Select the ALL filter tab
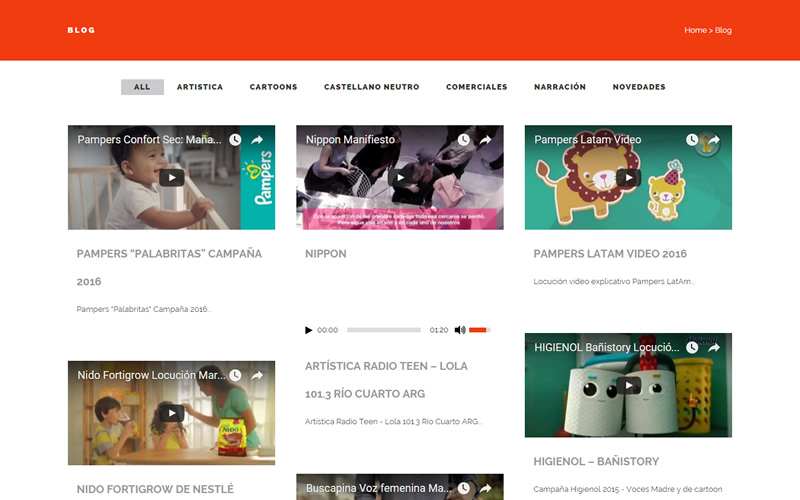This screenshot has width=800, height=500. tap(142, 87)
